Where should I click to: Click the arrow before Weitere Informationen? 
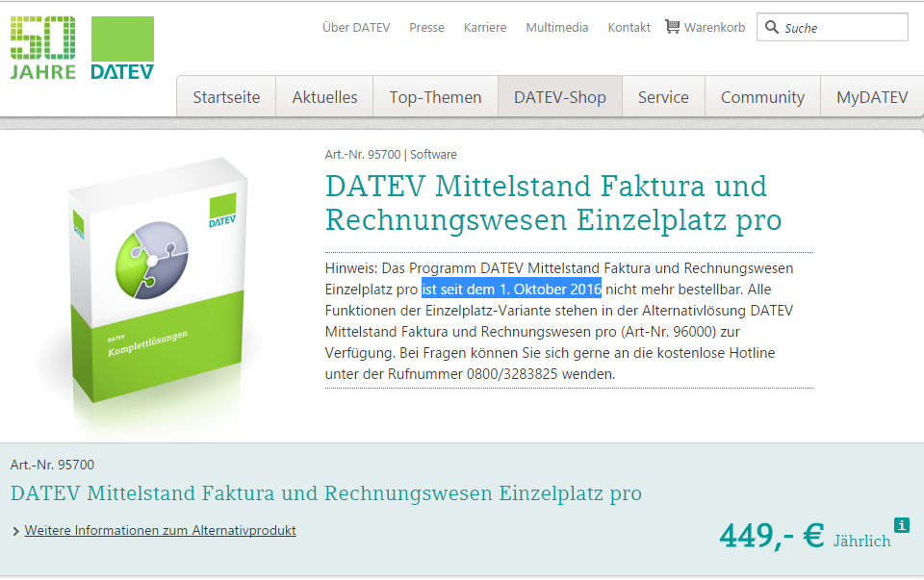coord(16,531)
